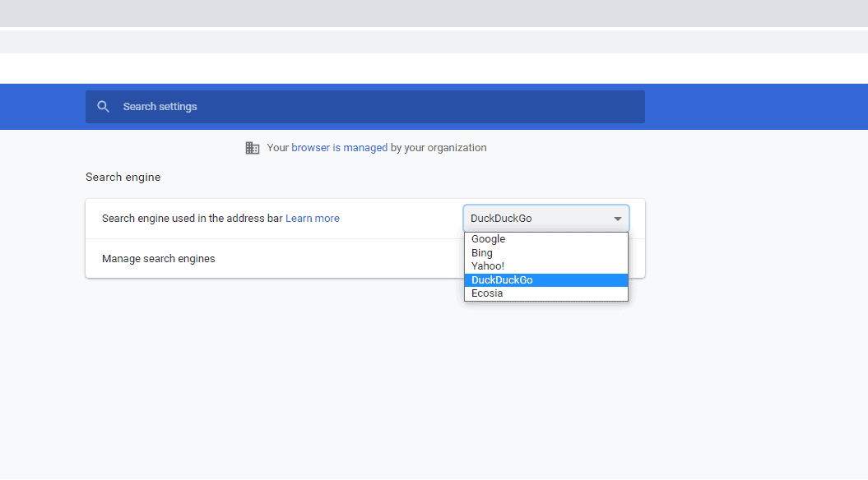Click the Search engine section heading

(123, 177)
